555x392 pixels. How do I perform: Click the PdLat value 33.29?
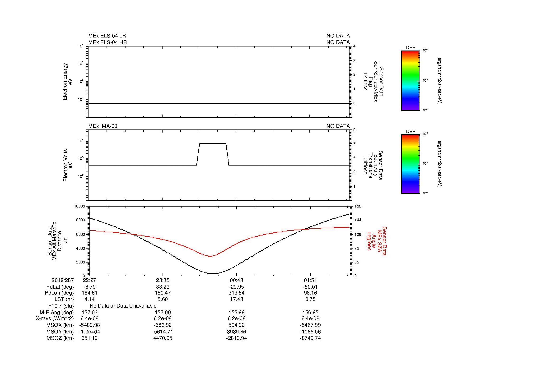click(163, 287)
